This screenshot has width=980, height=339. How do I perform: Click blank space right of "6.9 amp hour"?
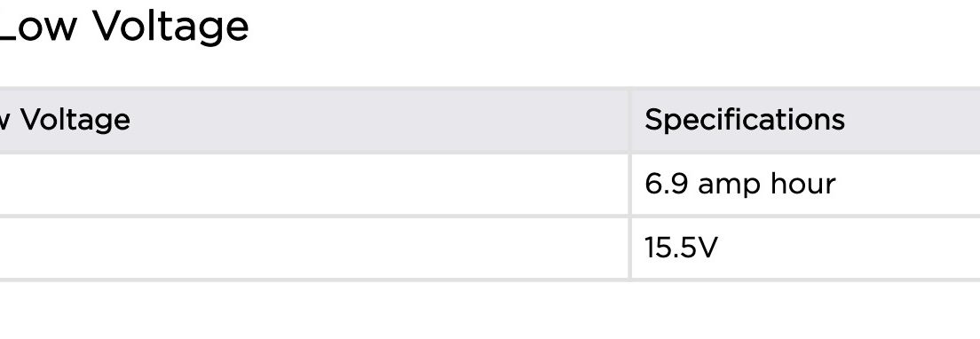(907, 185)
